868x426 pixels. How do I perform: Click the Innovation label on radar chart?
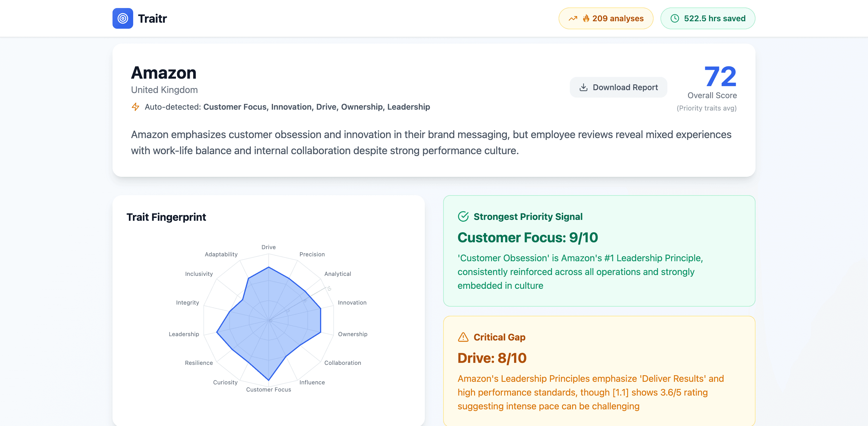click(352, 303)
